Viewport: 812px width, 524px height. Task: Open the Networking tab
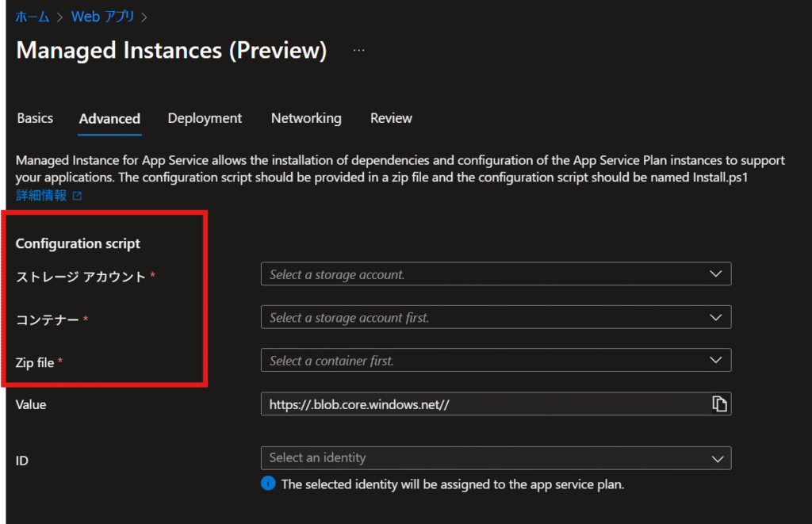click(306, 118)
